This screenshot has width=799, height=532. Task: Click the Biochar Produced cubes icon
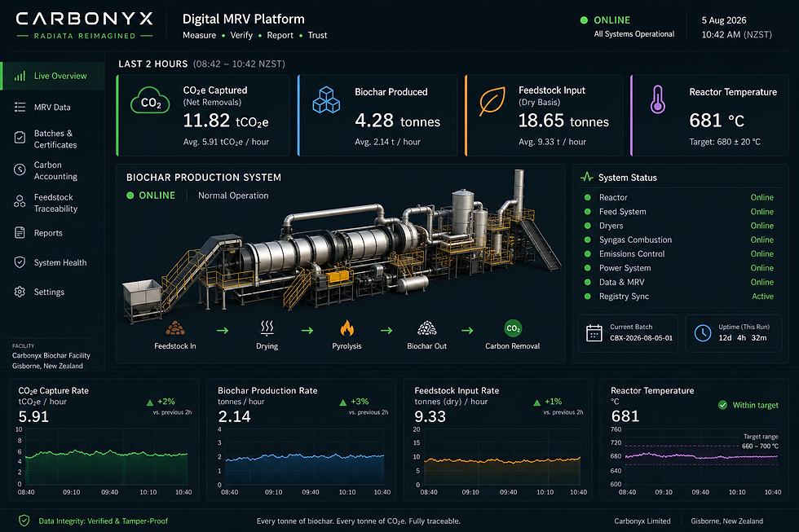coord(326,99)
